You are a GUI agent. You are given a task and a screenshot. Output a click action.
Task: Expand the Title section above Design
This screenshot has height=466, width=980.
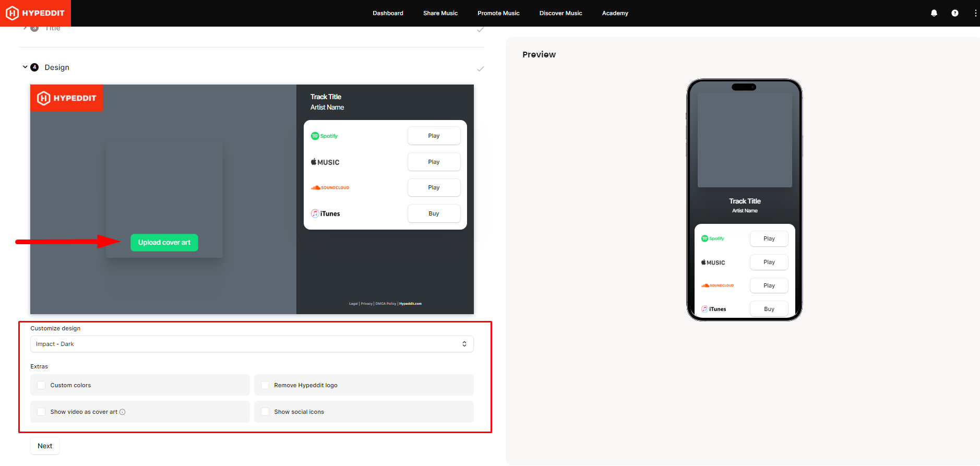25,28
